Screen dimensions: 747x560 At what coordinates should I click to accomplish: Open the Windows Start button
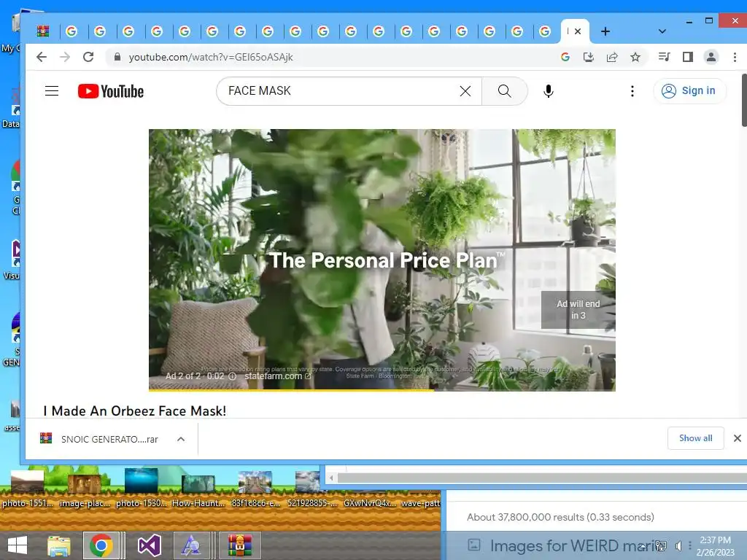pos(18,545)
